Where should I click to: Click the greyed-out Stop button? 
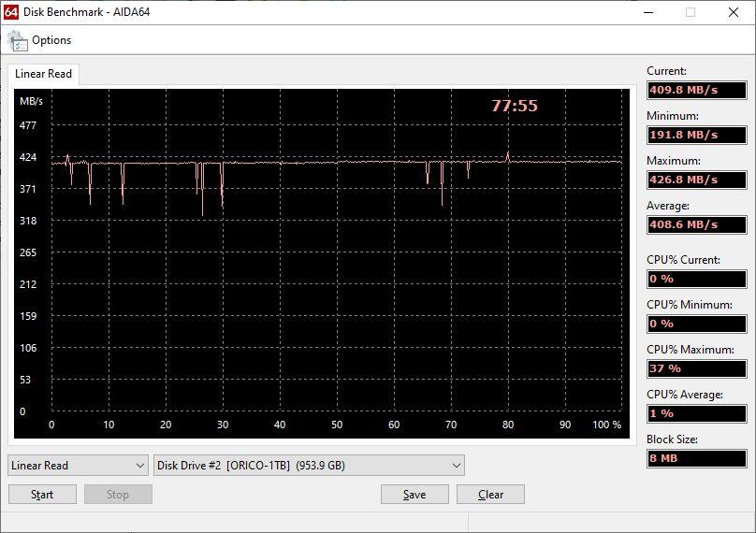[x=118, y=495]
